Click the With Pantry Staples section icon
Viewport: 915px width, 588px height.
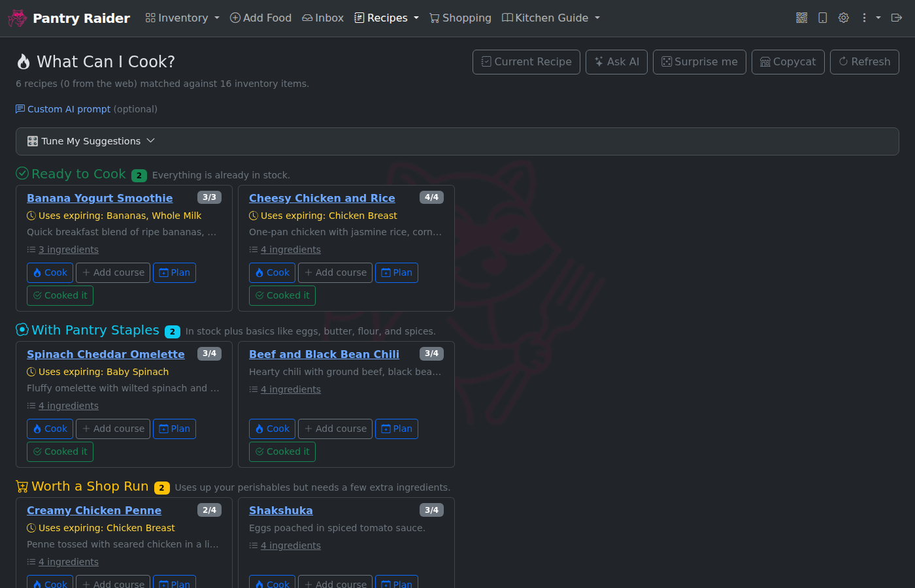coord(22,329)
